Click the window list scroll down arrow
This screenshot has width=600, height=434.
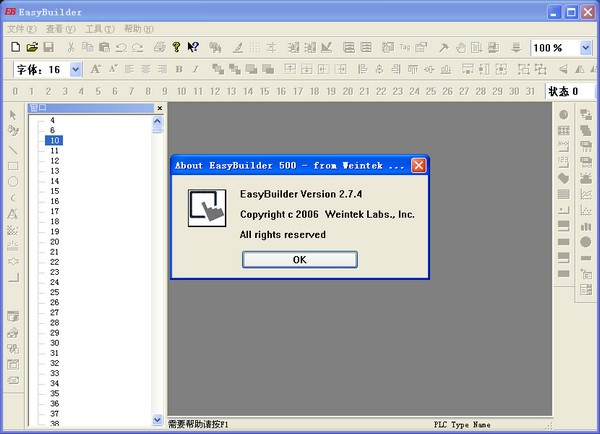click(x=157, y=420)
